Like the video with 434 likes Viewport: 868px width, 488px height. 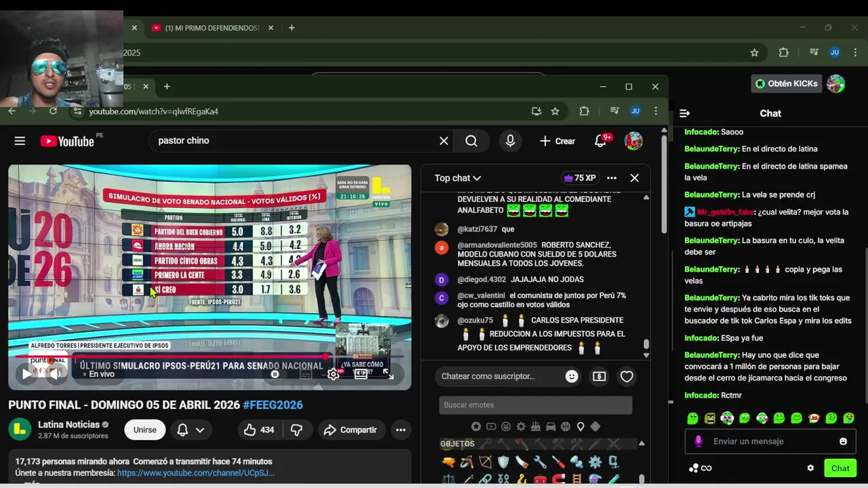pos(258,430)
